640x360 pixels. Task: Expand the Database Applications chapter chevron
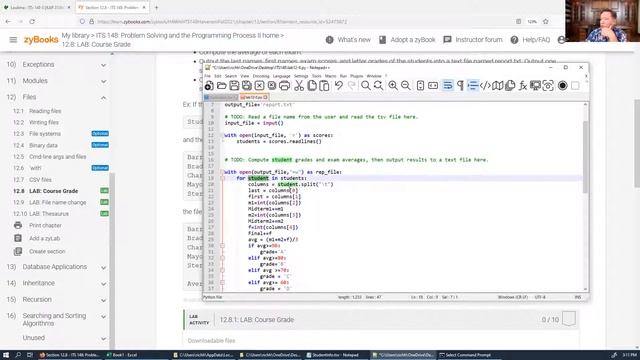pos(104,267)
